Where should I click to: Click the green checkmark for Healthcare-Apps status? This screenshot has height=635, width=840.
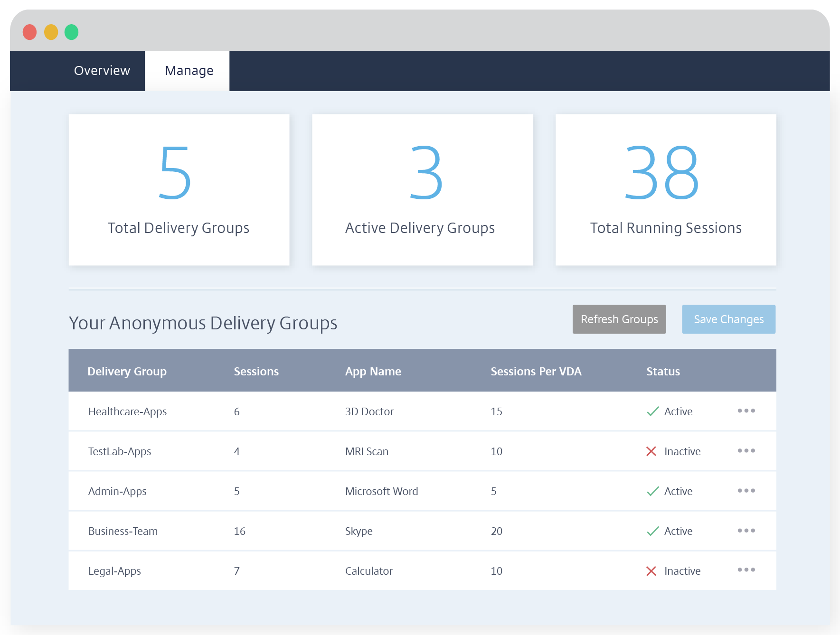pyautogui.click(x=653, y=411)
